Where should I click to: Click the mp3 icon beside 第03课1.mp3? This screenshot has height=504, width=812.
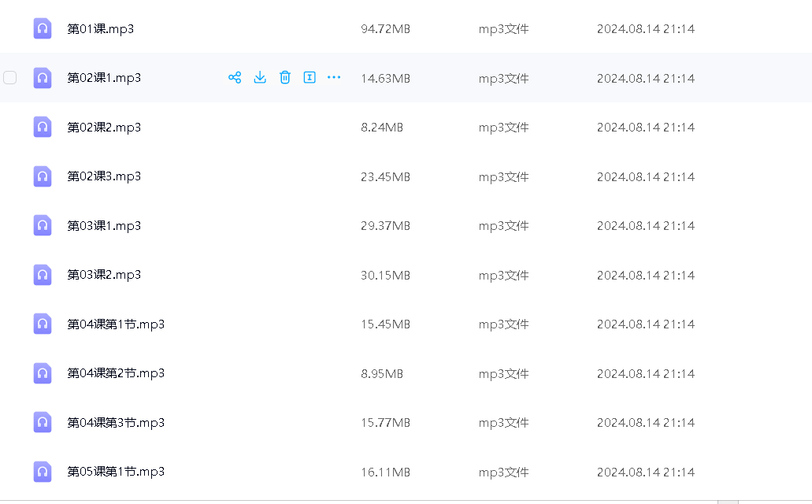(x=43, y=225)
